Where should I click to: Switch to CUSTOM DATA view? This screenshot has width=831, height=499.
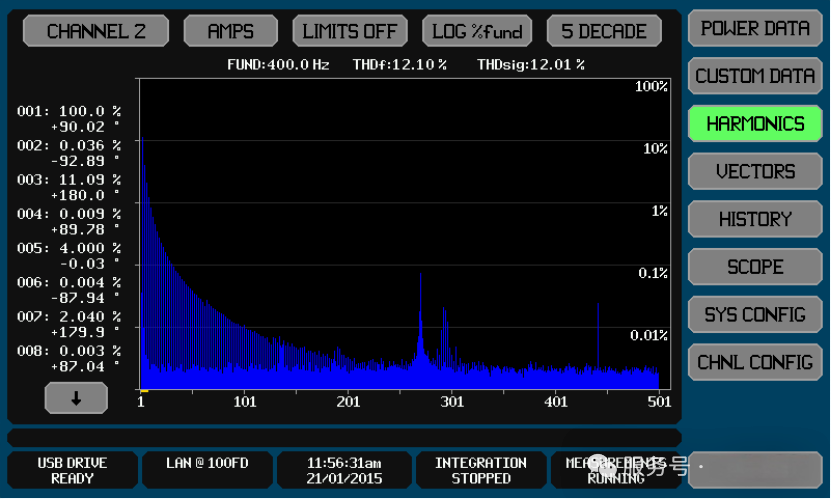[x=755, y=76]
